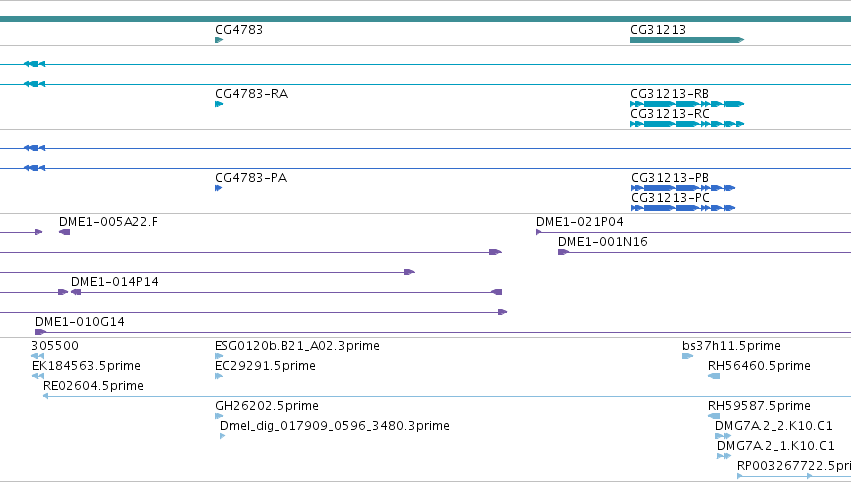This screenshot has width=851, height=482.
Task: Click the DME1-005A22.F purple arrow glyph
Action: tap(65, 232)
